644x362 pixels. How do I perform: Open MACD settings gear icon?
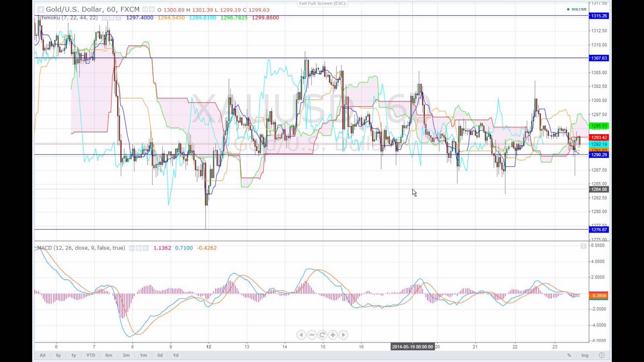139,248
